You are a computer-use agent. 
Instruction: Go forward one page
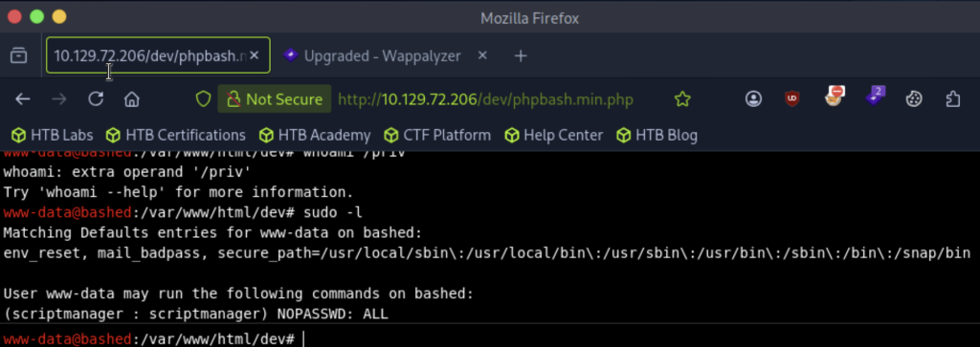(x=59, y=98)
